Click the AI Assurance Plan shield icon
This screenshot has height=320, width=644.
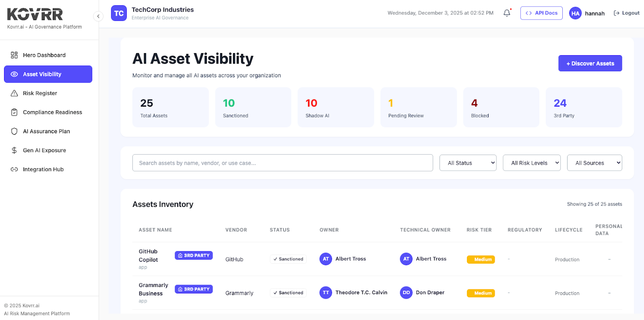point(14,131)
